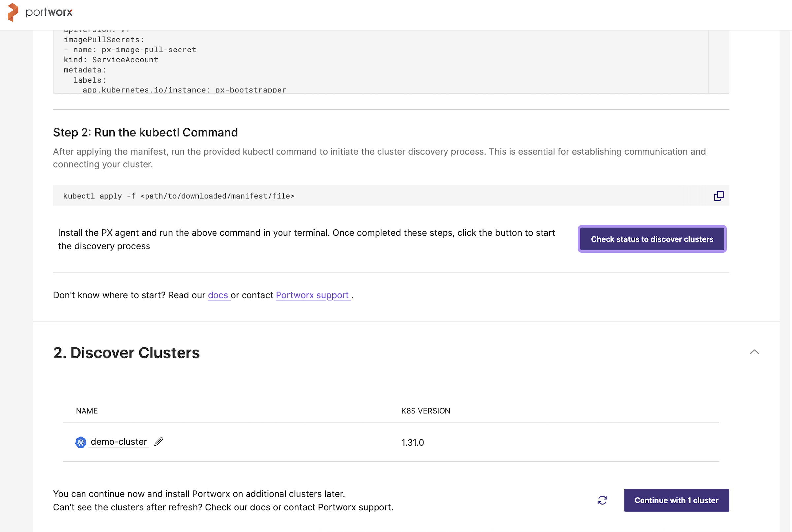Click the NAME column header
The width and height of the screenshot is (792, 532).
click(87, 411)
